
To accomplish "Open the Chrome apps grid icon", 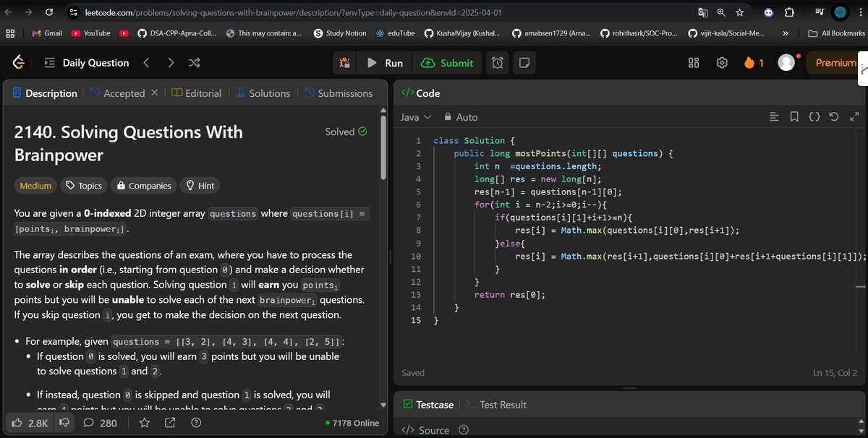I will (10, 33).
